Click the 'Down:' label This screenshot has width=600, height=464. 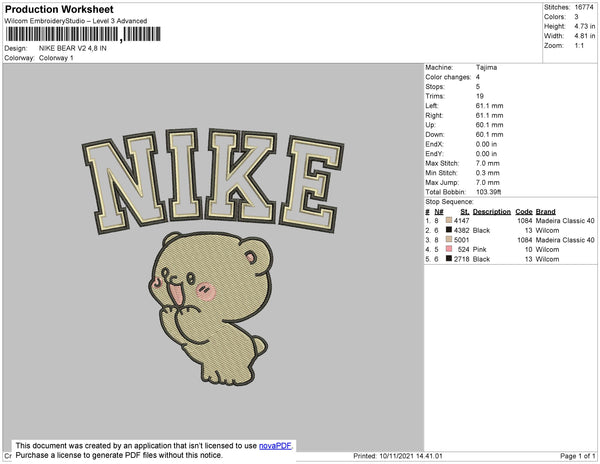coord(435,135)
